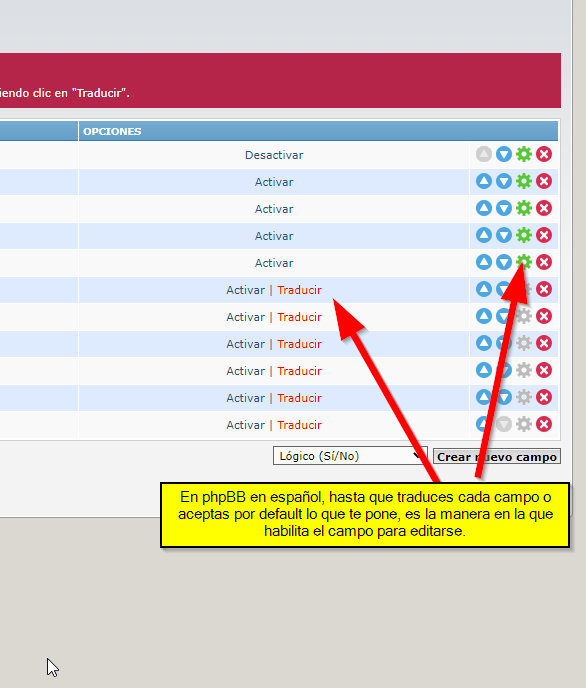Click grey gear icon in last Traducir row
The image size is (586, 688).
tap(524, 424)
